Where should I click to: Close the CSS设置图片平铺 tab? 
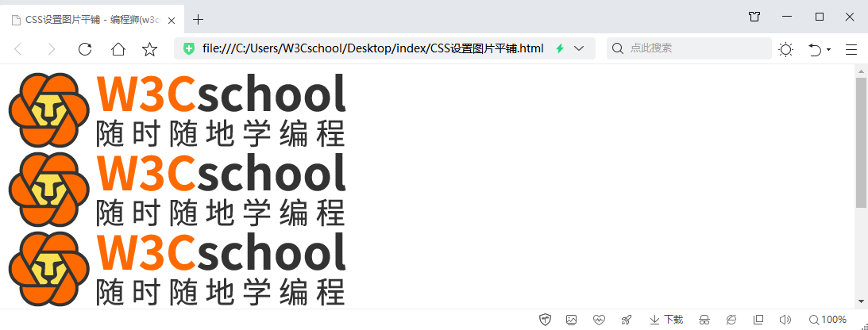[172, 20]
